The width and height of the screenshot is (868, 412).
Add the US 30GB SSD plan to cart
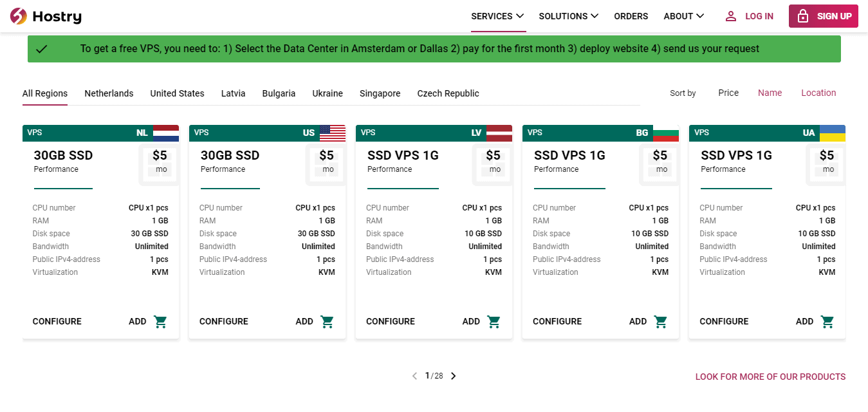click(x=315, y=321)
